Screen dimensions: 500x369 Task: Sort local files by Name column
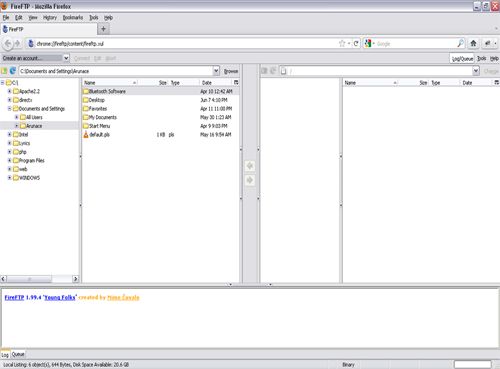110,82
